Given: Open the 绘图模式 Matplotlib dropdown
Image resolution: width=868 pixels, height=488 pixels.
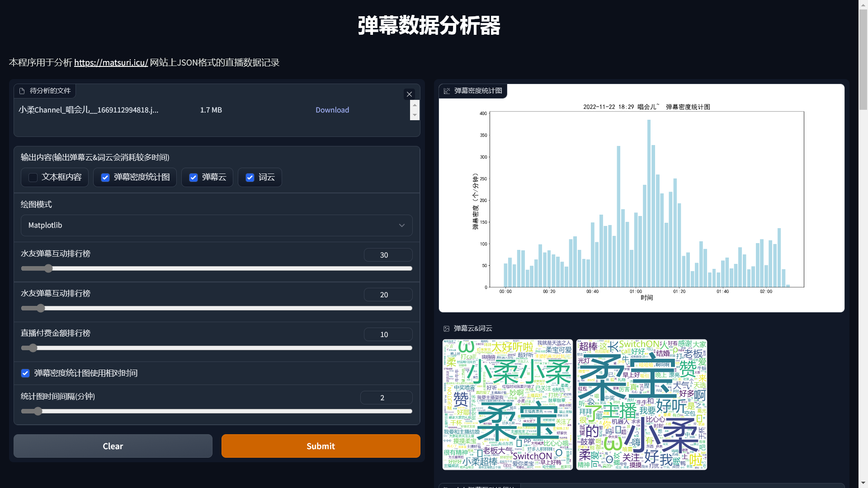Looking at the screenshot, I should (x=217, y=225).
